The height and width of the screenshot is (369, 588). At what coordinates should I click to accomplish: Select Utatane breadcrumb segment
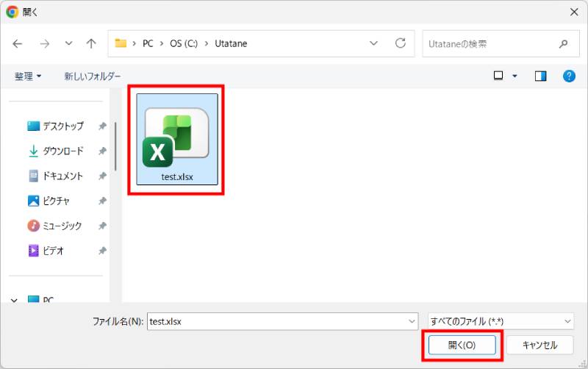tap(231, 43)
